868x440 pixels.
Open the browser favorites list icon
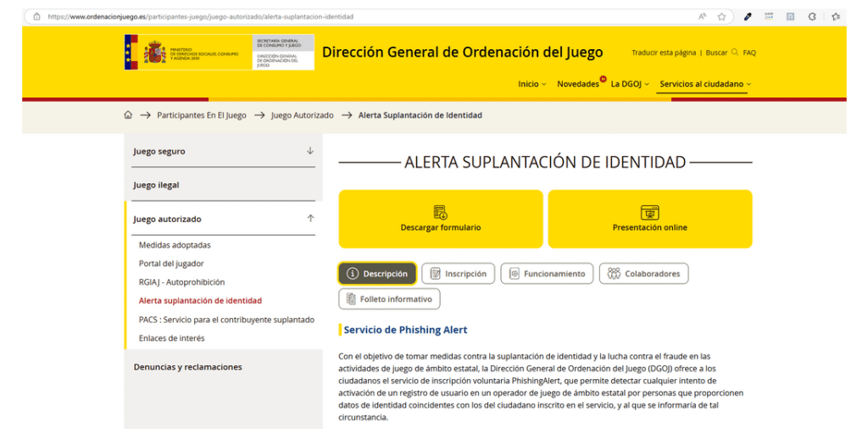(836, 16)
